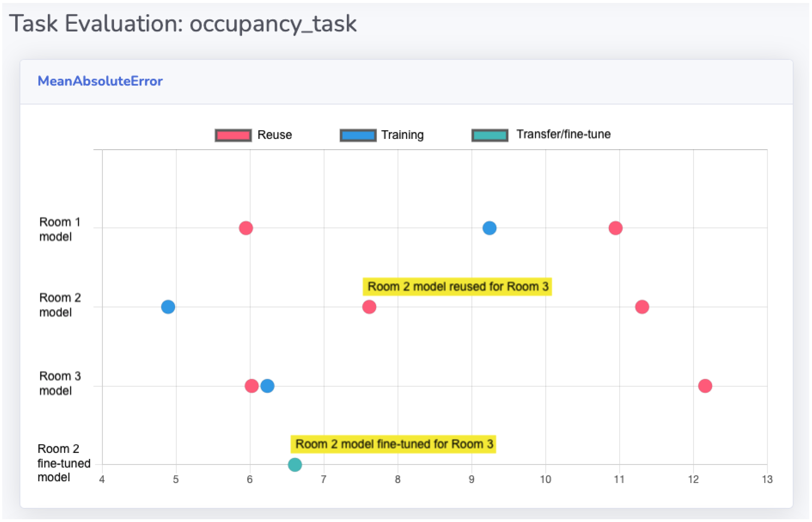Select Room 3 model red point past 12
Screen dimensions: 812x522
705,386
